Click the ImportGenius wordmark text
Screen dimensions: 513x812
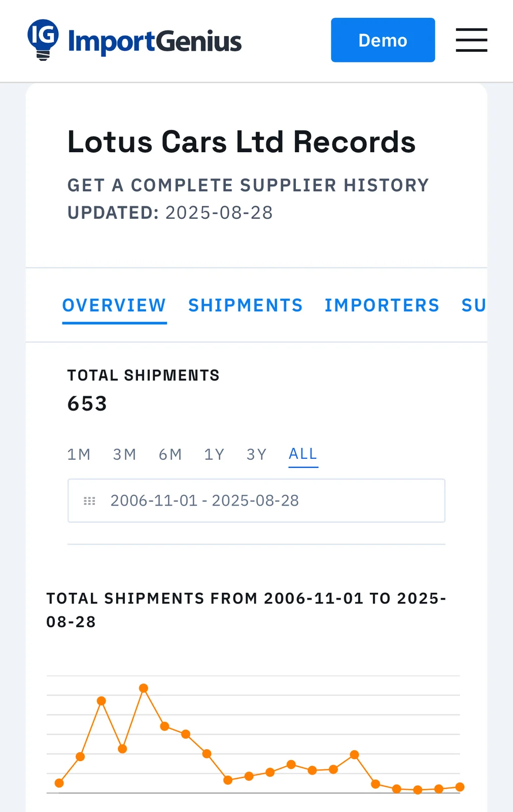[x=155, y=42]
